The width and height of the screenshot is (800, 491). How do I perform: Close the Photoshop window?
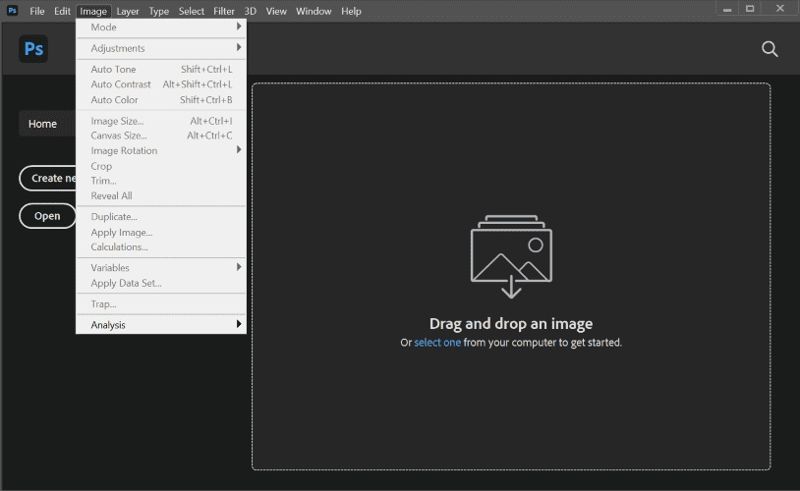coord(780,9)
